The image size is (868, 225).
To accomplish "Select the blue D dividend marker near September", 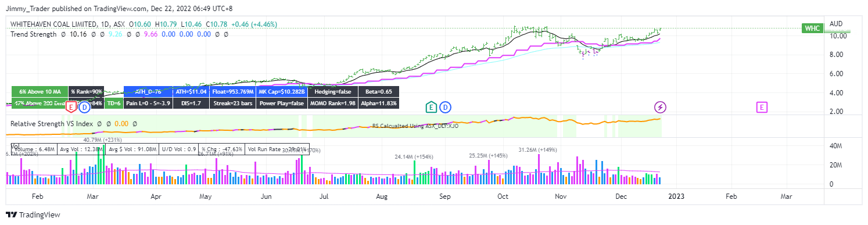I will (445, 107).
